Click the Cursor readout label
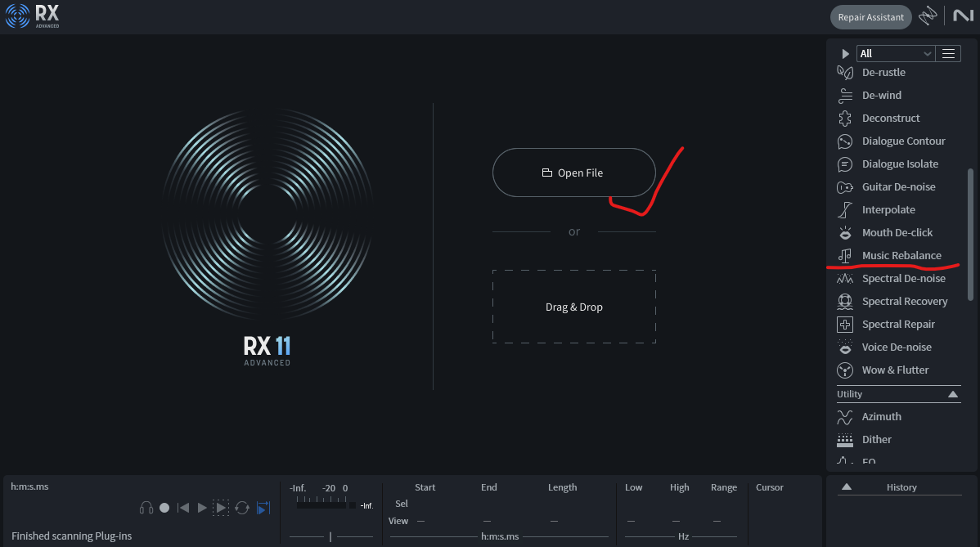The height and width of the screenshot is (547, 980). [x=770, y=487]
